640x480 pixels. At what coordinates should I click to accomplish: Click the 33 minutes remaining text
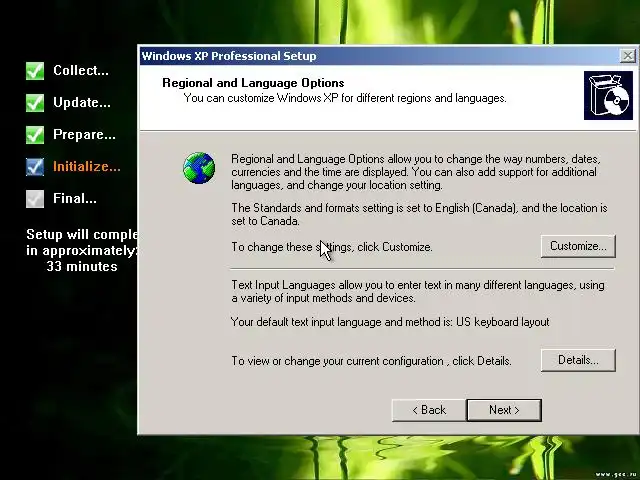82,267
